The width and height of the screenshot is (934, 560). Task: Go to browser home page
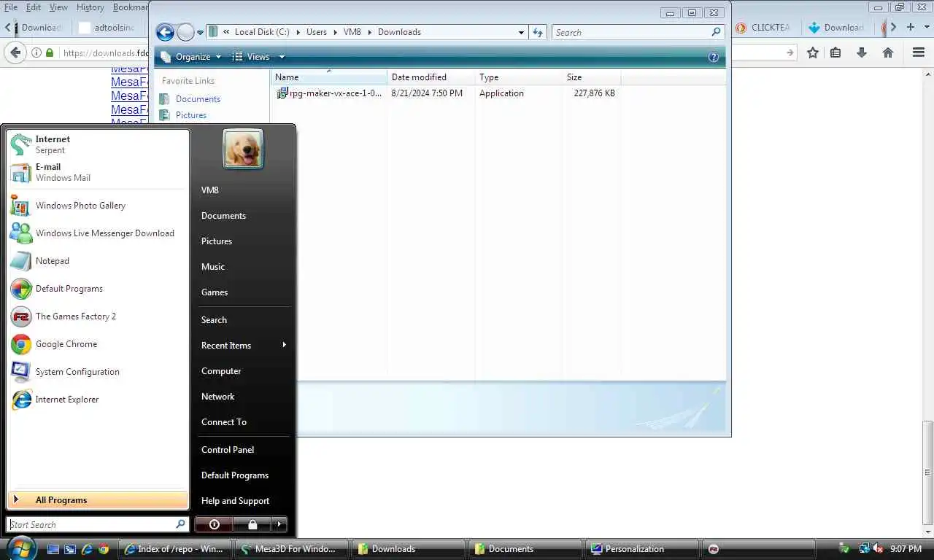(x=888, y=52)
